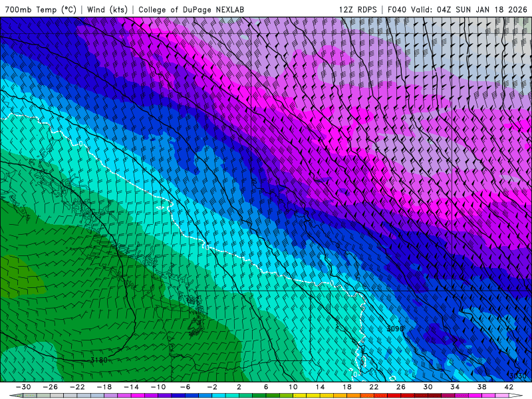Viewport: 532px width, 399px height.
Task: Click the 3090 height contour label
Action: (395, 329)
